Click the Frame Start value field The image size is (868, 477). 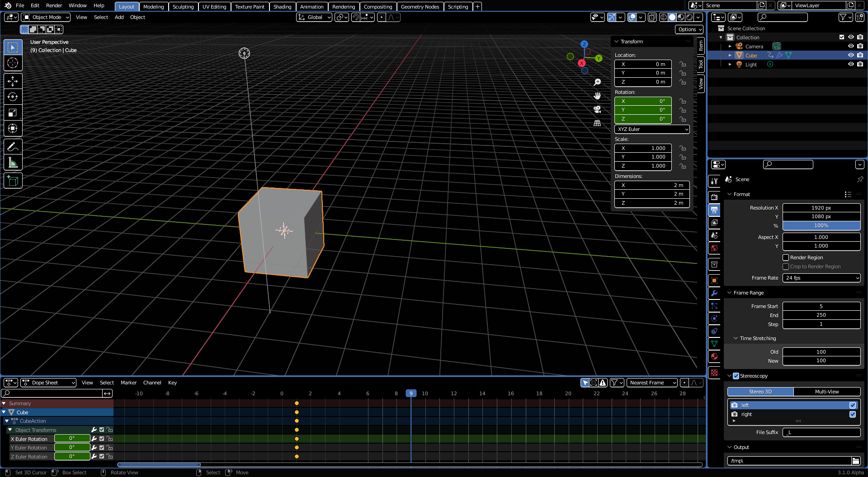[821, 306]
